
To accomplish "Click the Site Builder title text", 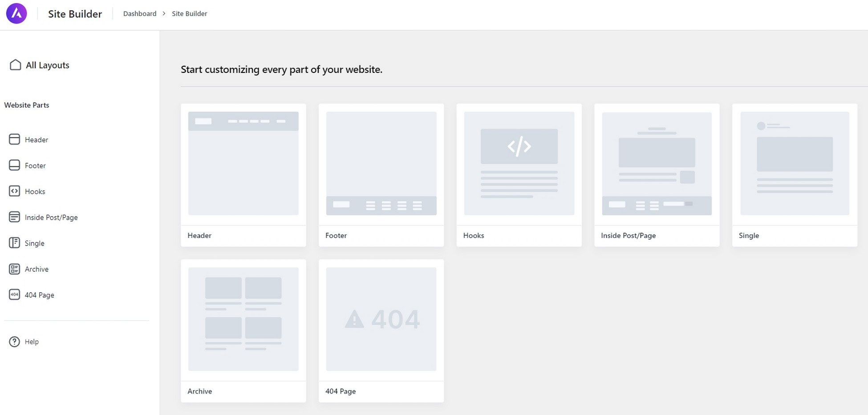I will (x=75, y=14).
